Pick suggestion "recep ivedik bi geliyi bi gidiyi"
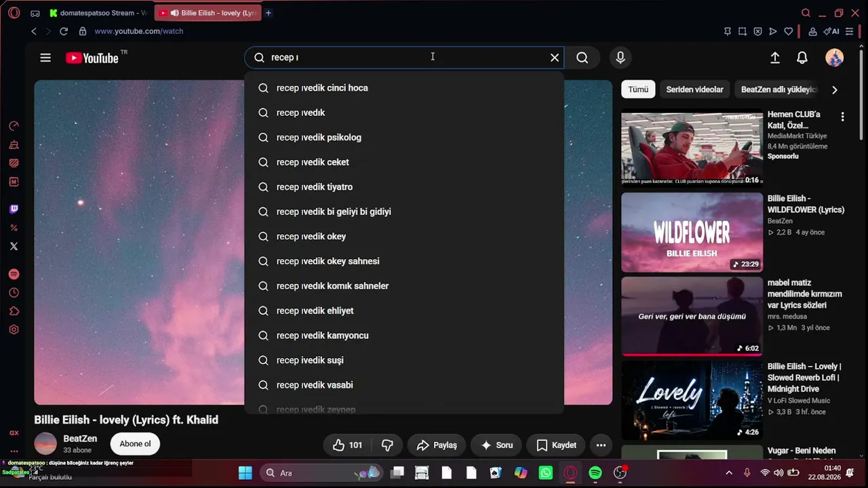This screenshot has width=868, height=488. tap(404, 211)
